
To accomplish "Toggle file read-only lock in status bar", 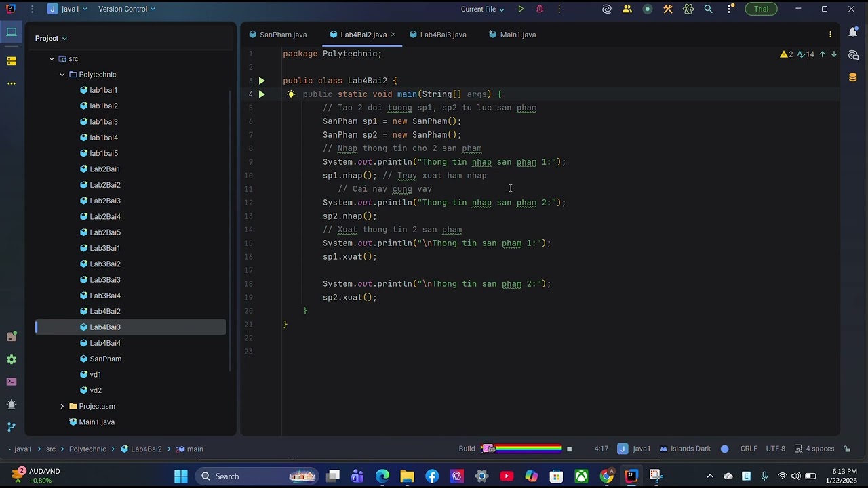I will pyautogui.click(x=848, y=449).
